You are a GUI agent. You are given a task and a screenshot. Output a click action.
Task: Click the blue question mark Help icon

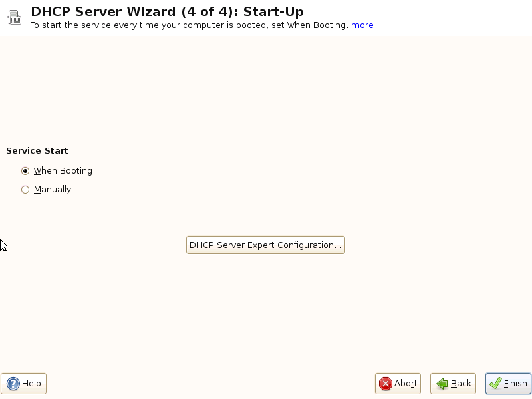(13, 384)
